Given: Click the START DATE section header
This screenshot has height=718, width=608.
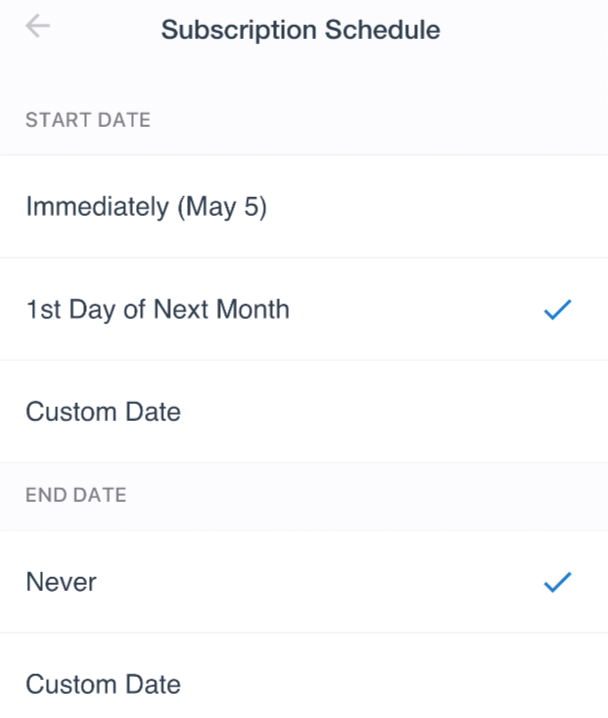Looking at the screenshot, I should [x=88, y=120].
